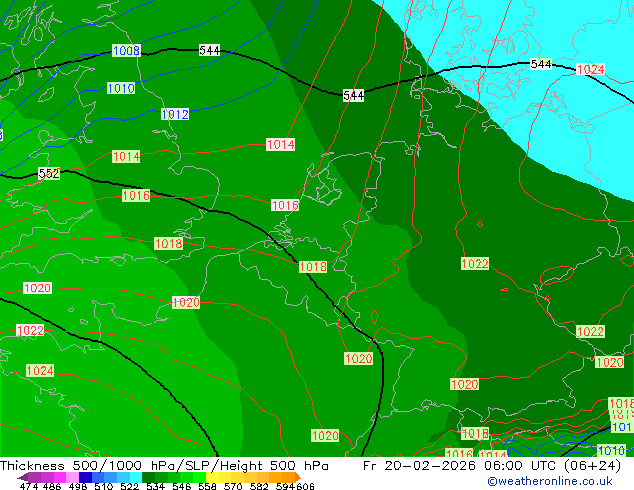Click the light pink legend swatch above 498
Viewport: 634px width, 490px height.
[x=72, y=477]
